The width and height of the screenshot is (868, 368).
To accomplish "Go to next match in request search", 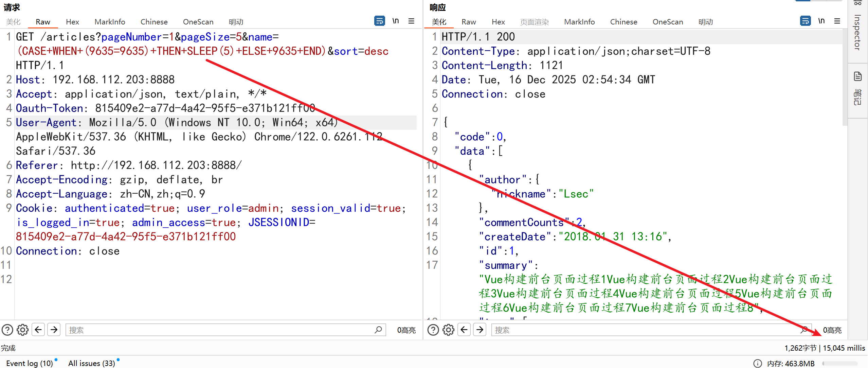I will pos(54,330).
